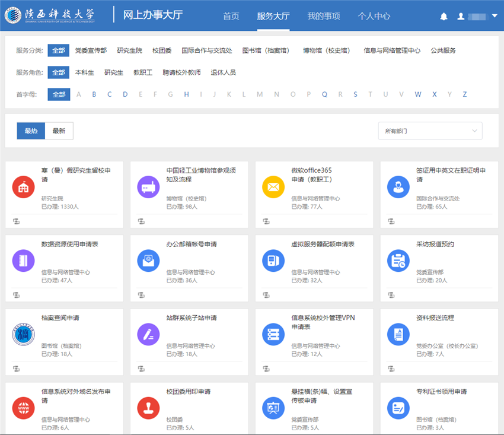Image resolution: width=504 pixels, height=435 pixels.
Task: Click the purple pencil icon for 站群系统子站申请
Action: pyautogui.click(x=148, y=334)
